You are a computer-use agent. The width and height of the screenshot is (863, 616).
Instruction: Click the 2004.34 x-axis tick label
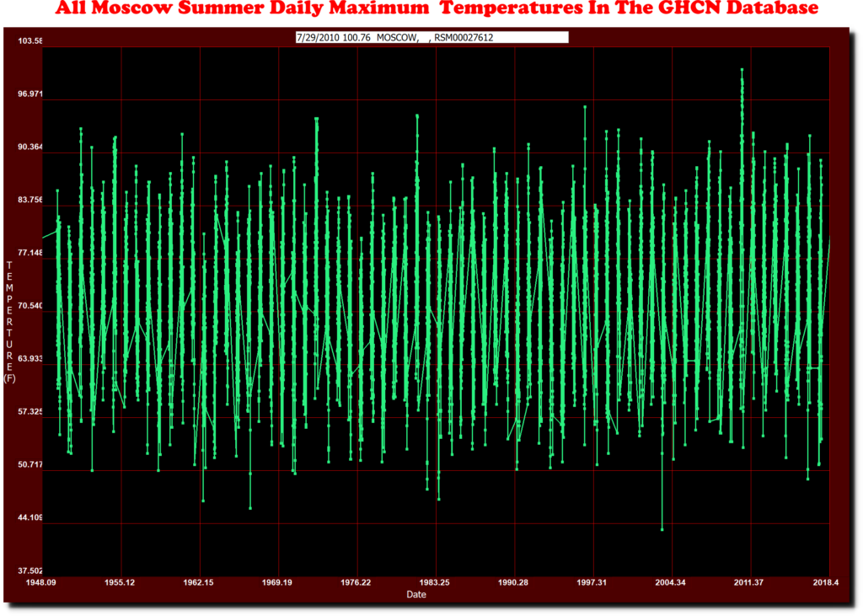point(671,582)
